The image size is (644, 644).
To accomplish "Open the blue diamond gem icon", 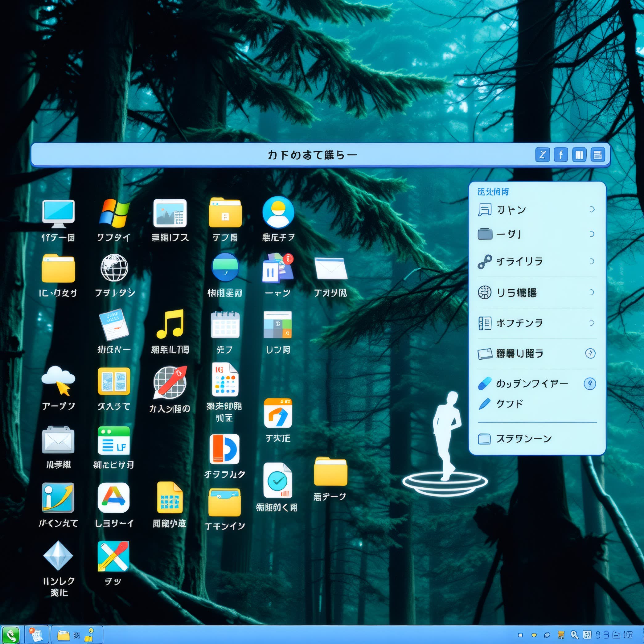I will 58,556.
